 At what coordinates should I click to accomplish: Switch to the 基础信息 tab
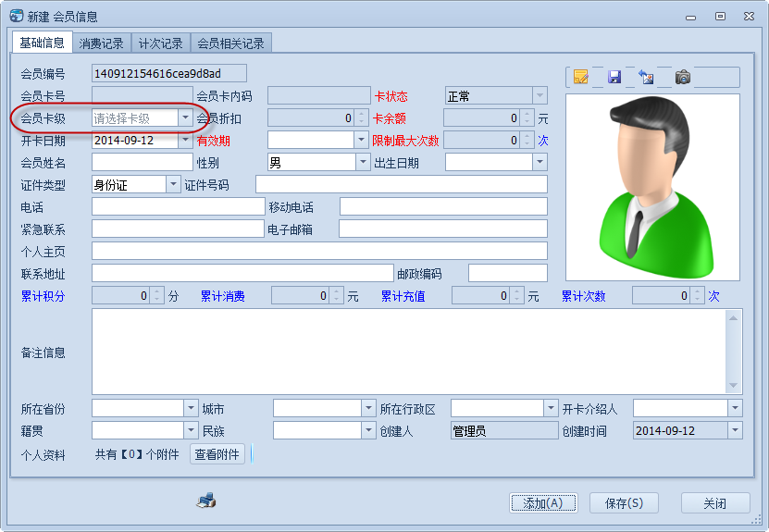[x=43, y=43]
